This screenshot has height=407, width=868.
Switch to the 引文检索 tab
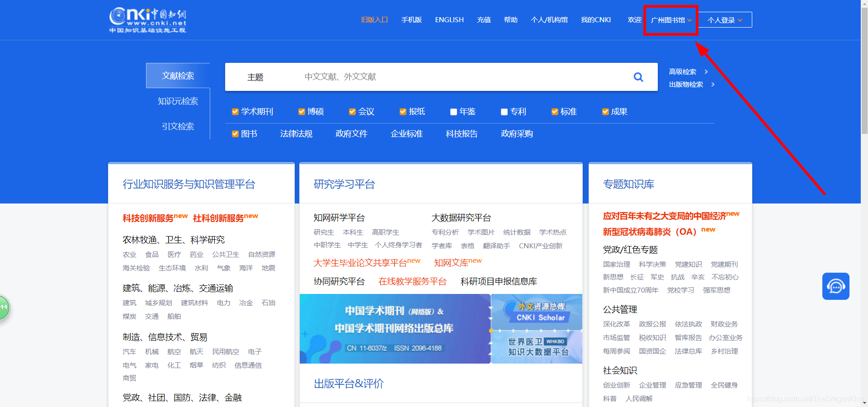178,126
